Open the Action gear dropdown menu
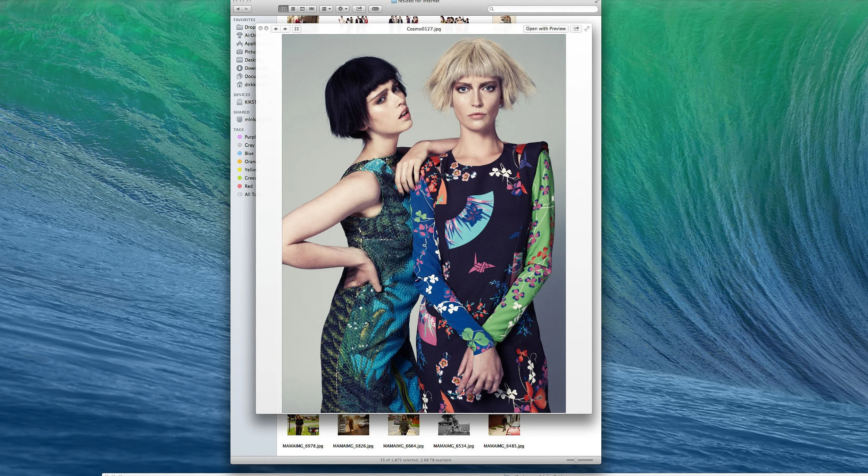The image size is (868, 476). coord(342,9)
